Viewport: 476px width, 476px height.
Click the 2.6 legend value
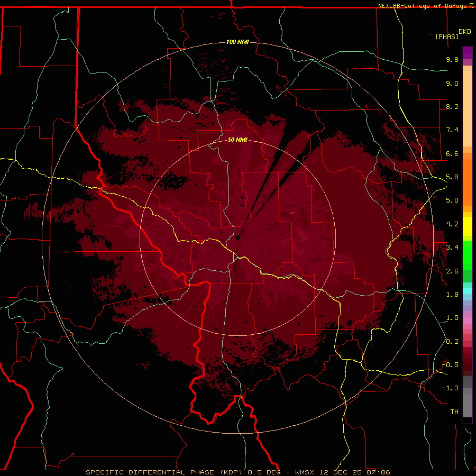pos(452,271)
